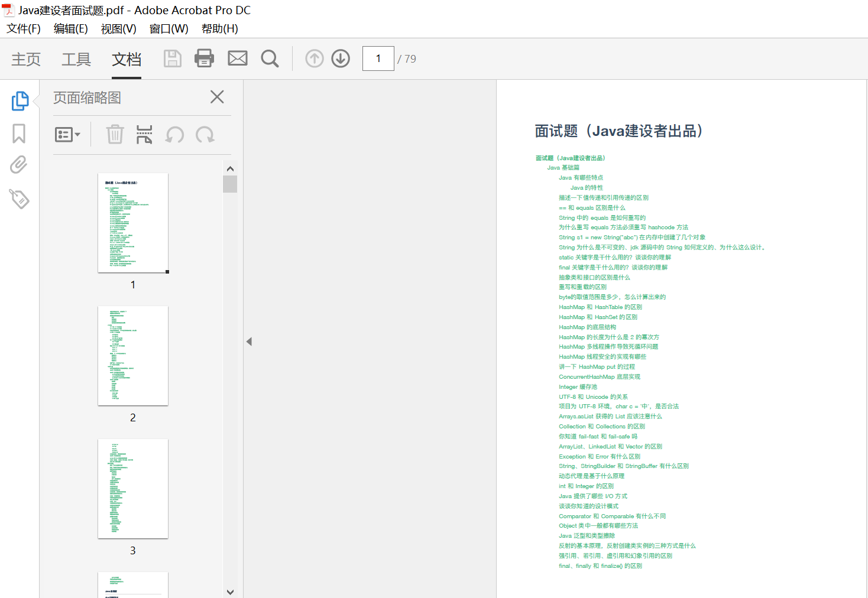This screenshot has width=868, height=598.
Task: Switch to the 工具 tab
Action: (76, 59)
